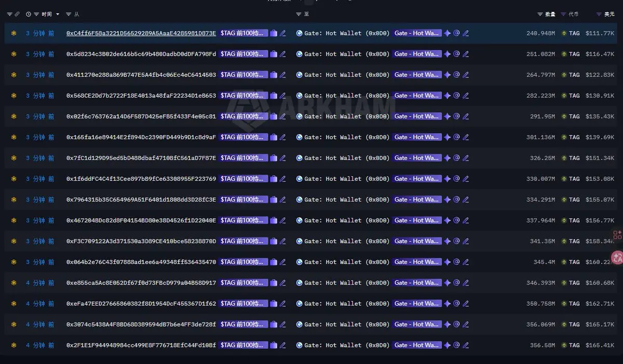The width and height of the screenshot is (623, 364).
Task: Edit the sender label in the 0x467204BD row
Action: pos(283,220)
